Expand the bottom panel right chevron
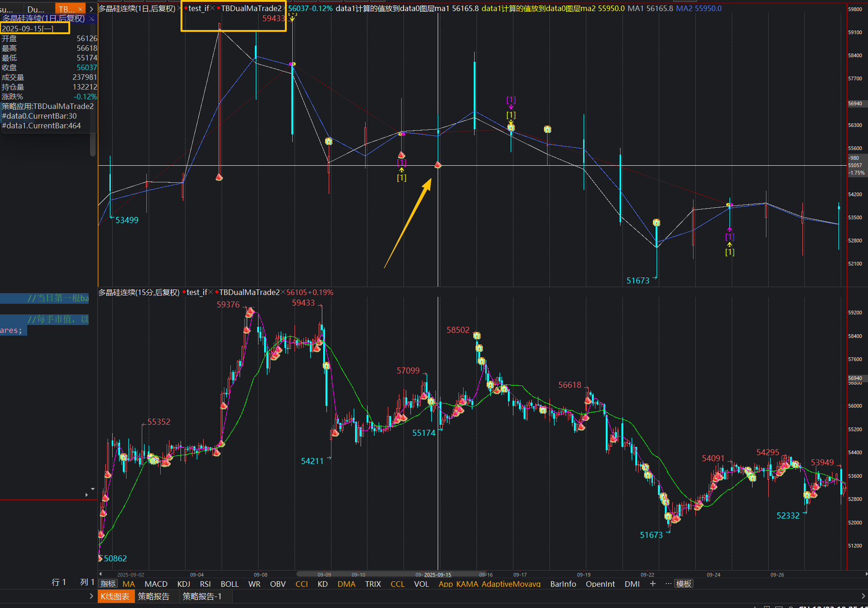Screen dimensions: 868x608 click(863, 596)
